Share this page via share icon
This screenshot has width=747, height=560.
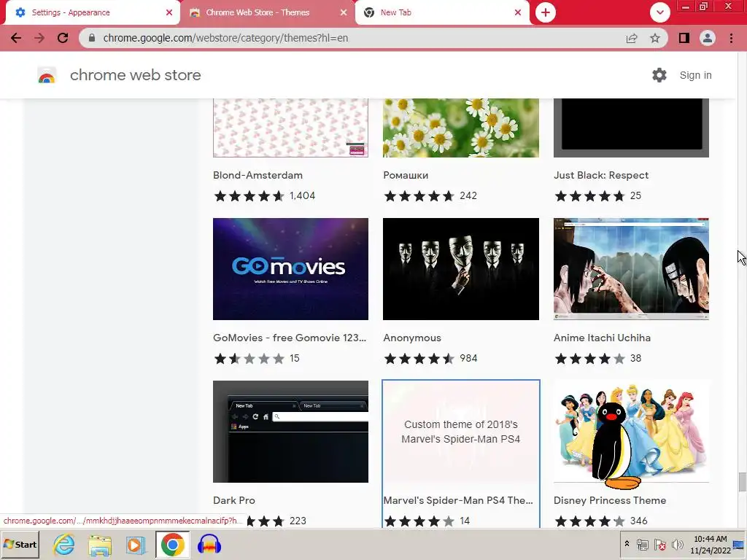click(632, 38)
